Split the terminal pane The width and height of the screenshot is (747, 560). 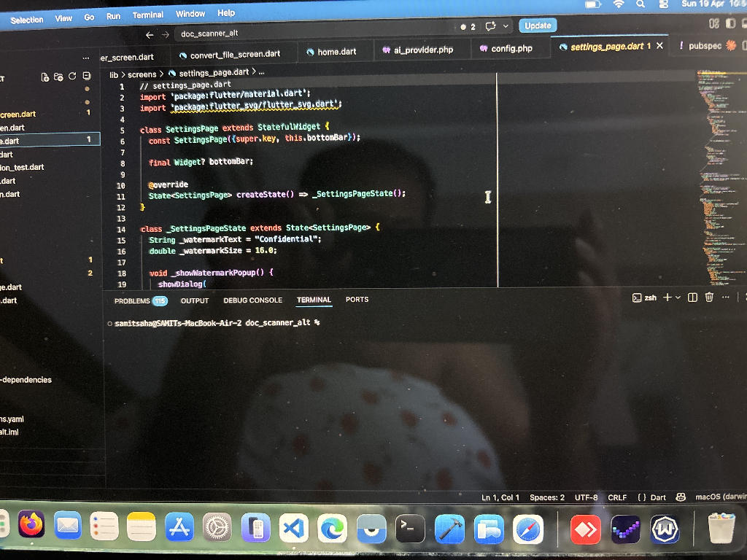(692, 297)
